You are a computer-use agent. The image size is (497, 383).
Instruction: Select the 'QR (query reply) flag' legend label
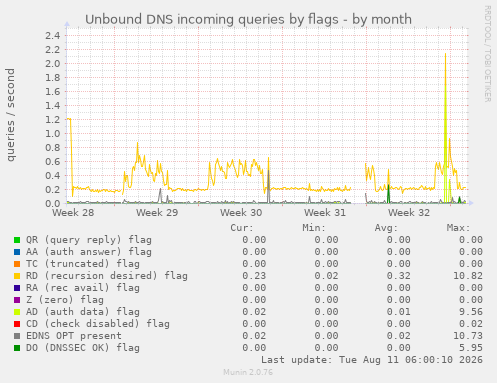[x=89, y=240]
